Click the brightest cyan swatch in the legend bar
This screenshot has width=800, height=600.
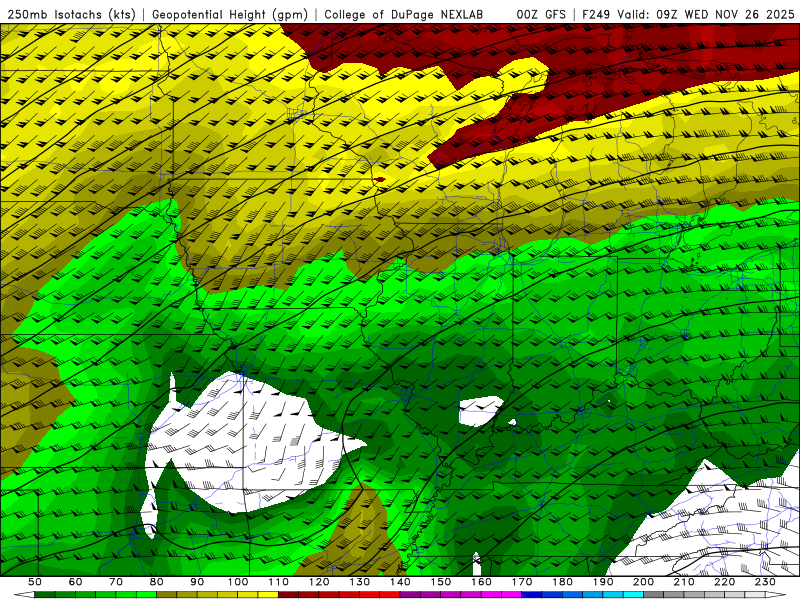click(x=633, y=595)
